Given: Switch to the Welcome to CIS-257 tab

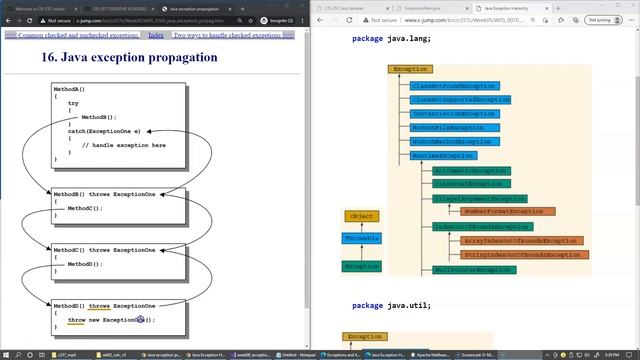Looking at the screenshot, I should point(40,9).
